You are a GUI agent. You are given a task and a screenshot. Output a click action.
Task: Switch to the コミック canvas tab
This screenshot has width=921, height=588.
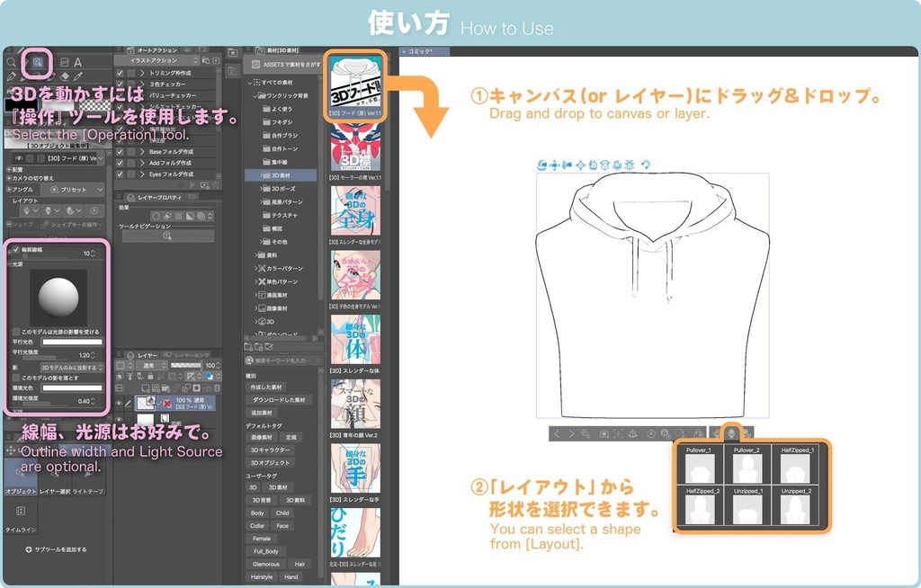(x=420, y=52)
